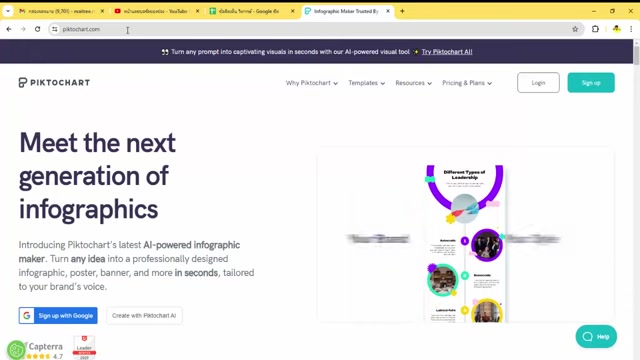Expand the Pricing & Plans menu
This screenshot has height=360, width=640.
467,83
